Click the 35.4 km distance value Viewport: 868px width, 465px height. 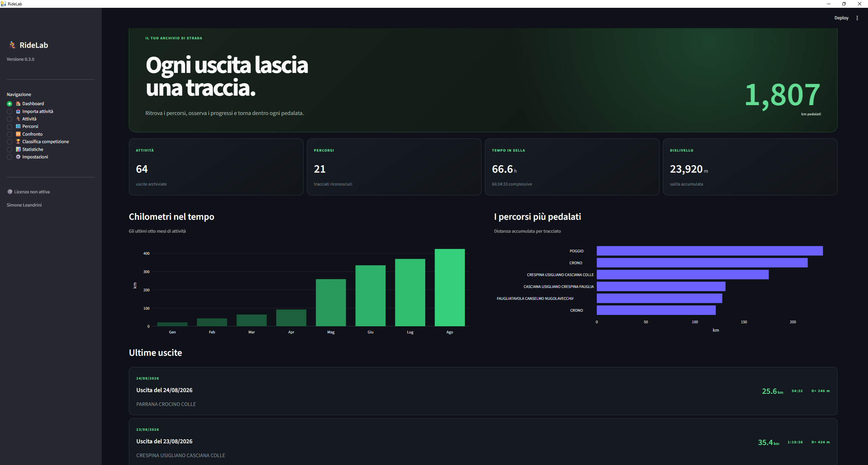tap(768, 443)
